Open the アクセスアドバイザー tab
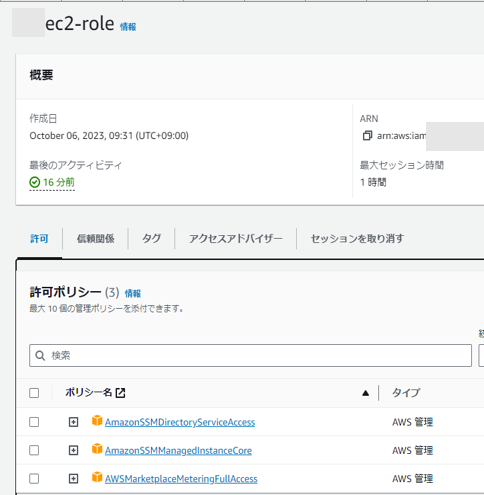 (236, 239)
